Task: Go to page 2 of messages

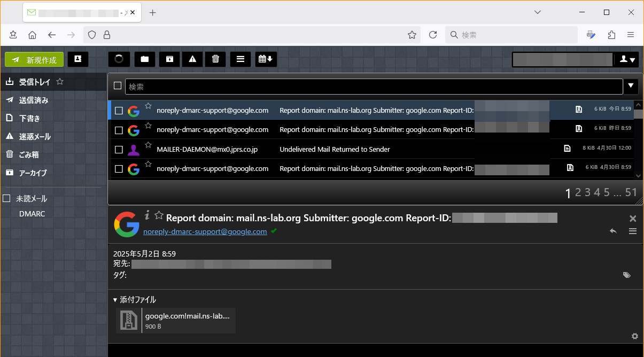Action: pyautogui.click(x=578, y=192)
